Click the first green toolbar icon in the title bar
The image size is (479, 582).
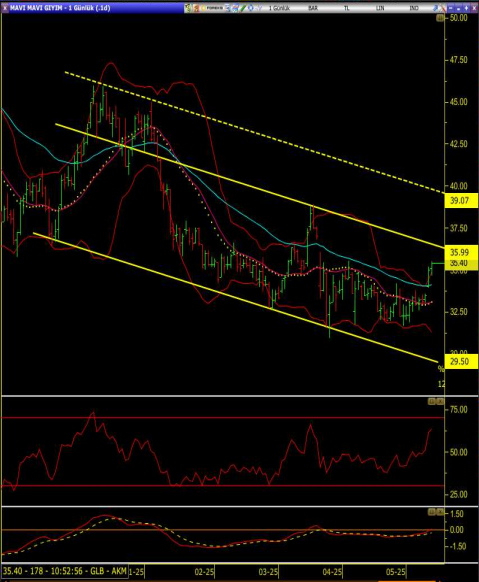tap(188, 8)
